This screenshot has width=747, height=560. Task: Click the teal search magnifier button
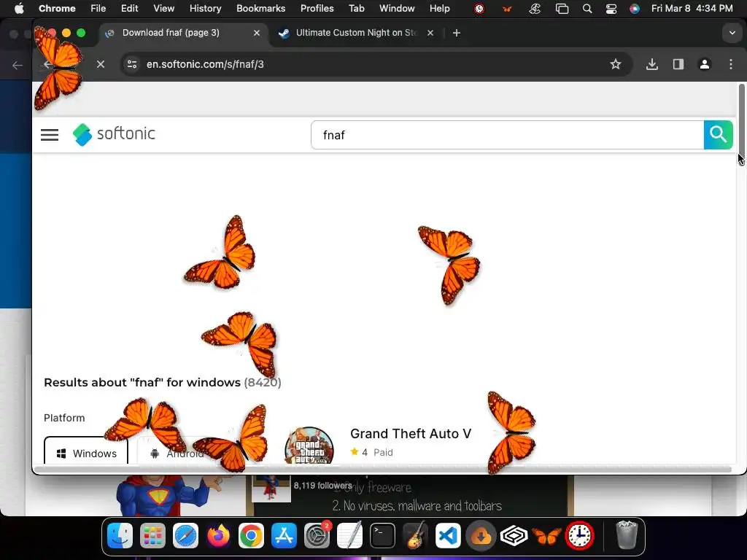point(718,135)
